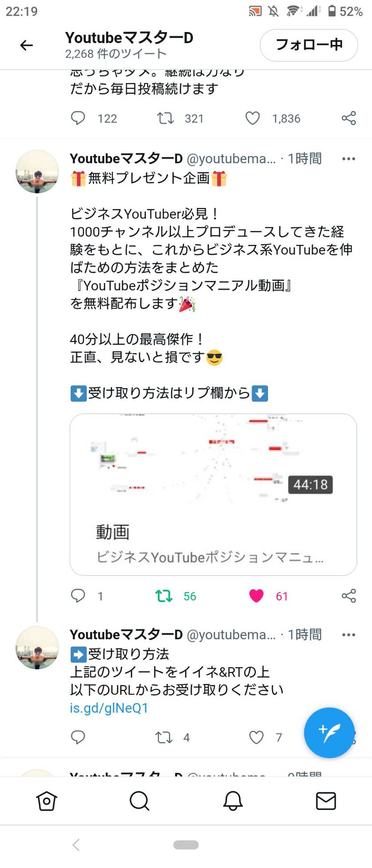Open more options for the 無料プレゼント企画 tweet
The height and width of the screenshot is (868, 372).
click(348, 159)
